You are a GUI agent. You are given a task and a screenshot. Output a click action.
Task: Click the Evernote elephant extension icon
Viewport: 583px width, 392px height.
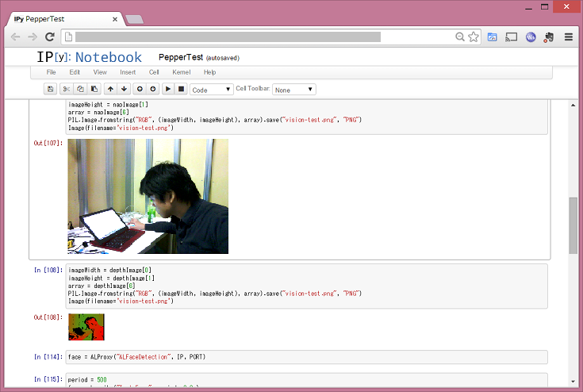point(549,37)
